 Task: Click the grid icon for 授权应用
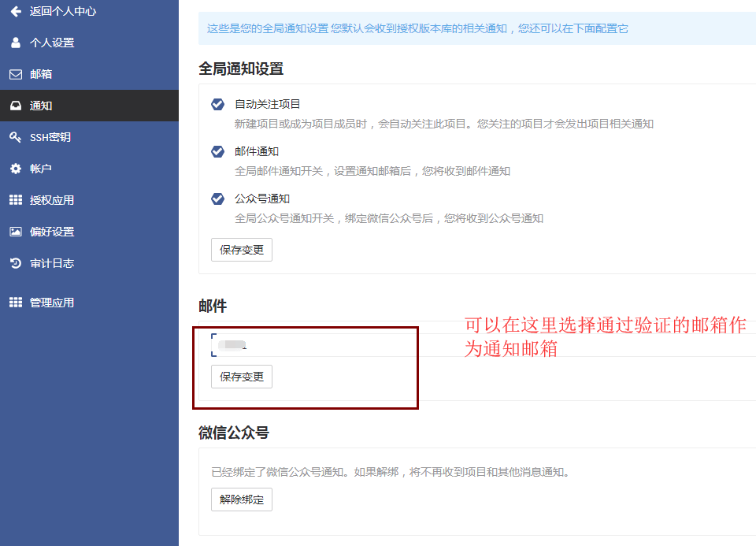tap(16, 200)
